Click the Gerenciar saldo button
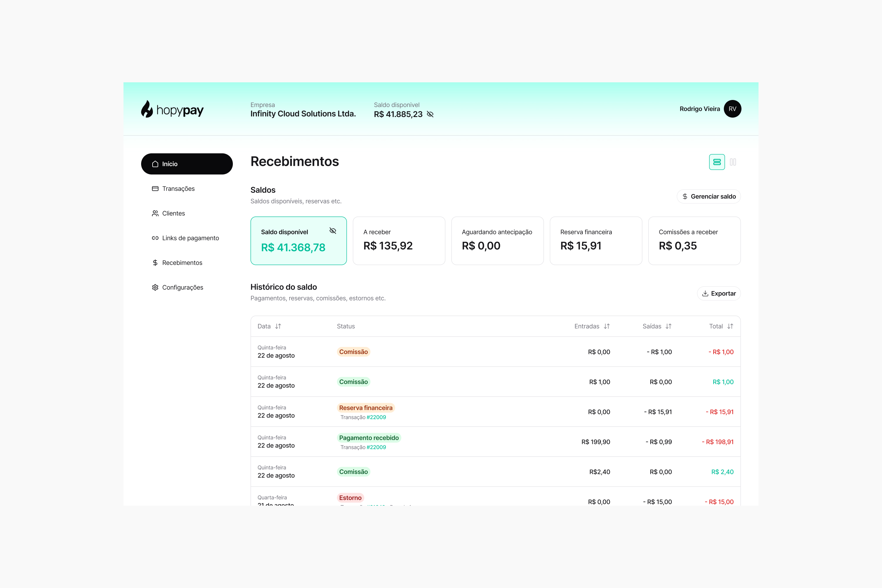Viewport: 882px width, 588px height. tap(708, 196)
